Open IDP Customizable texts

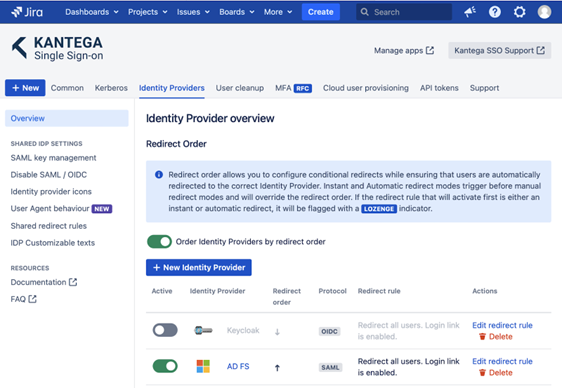click(53, 243)
